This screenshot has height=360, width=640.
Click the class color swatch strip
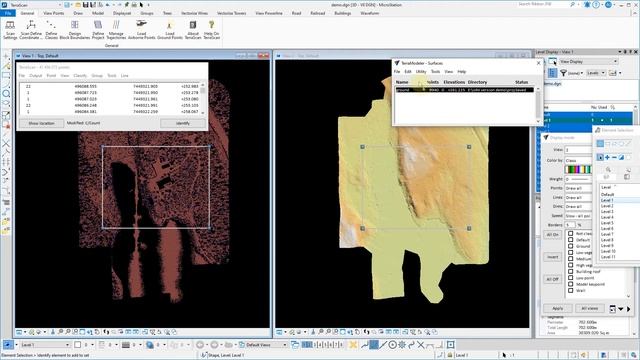(579, 169)
